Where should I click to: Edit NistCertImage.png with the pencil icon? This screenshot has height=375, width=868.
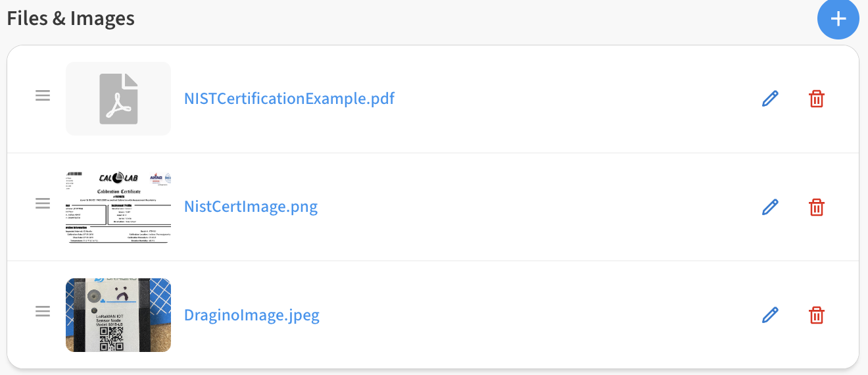point(770,207)
